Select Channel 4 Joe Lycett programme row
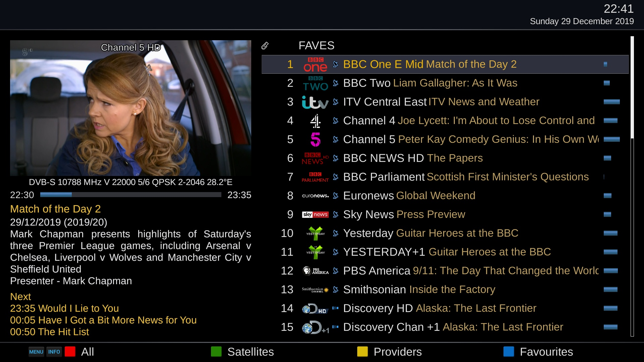Screen dimensions: 644x362 pos(445,121)
